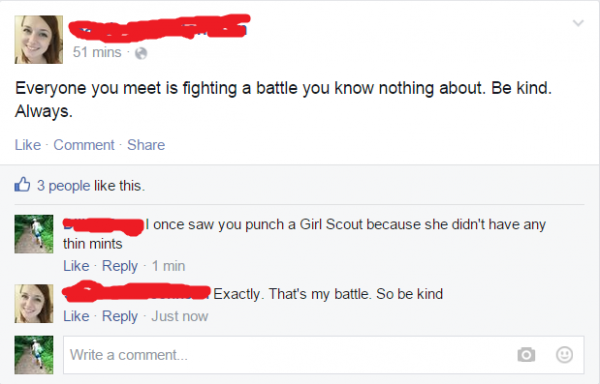Click Comment under the post
600x384 pixels.
click(84, 145)
